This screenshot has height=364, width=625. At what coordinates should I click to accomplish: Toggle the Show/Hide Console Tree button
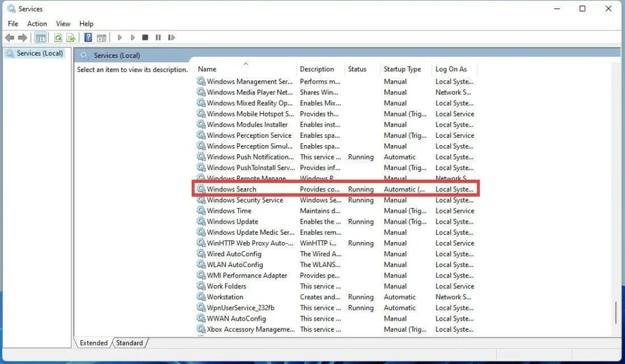(x=41, y=38)
